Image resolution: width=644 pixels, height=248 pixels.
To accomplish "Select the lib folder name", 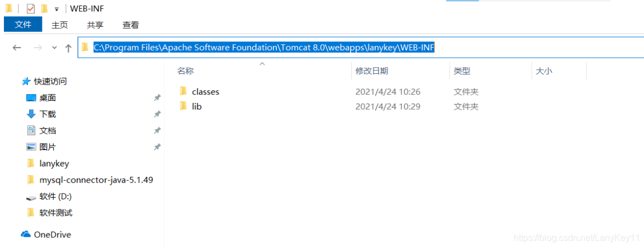I will (197, 106).
